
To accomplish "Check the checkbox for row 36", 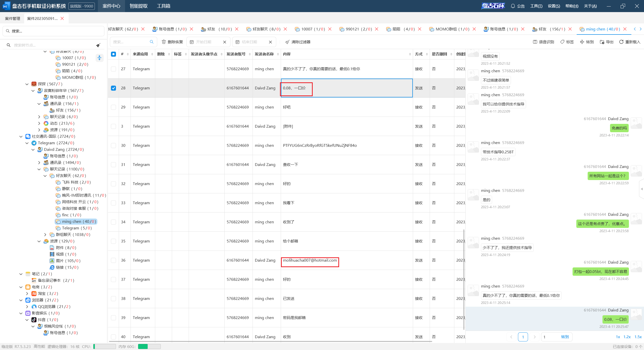I will pos(113,260).
